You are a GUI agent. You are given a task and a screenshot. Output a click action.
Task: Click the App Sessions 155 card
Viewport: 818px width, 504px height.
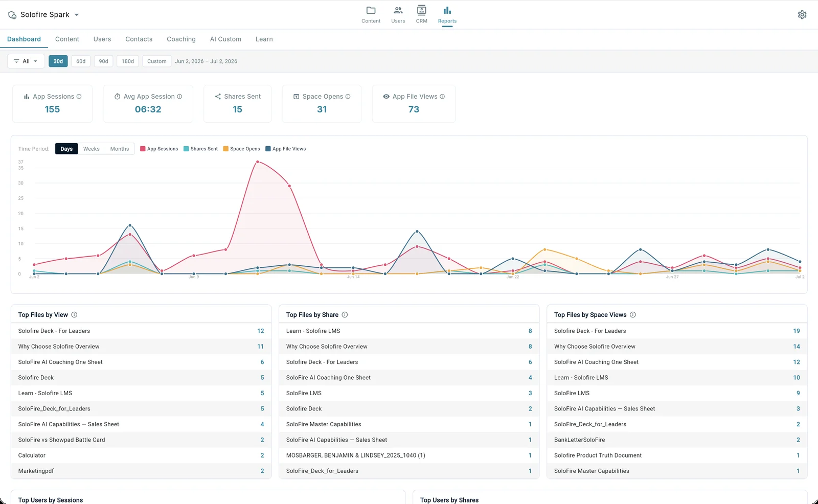pos(52,104)
